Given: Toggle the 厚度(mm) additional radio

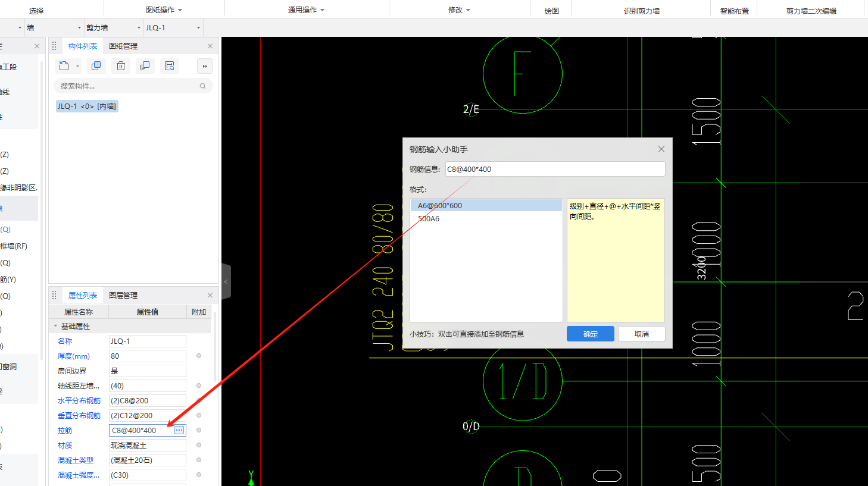Looking at the screenshot, I should point(199,356).
